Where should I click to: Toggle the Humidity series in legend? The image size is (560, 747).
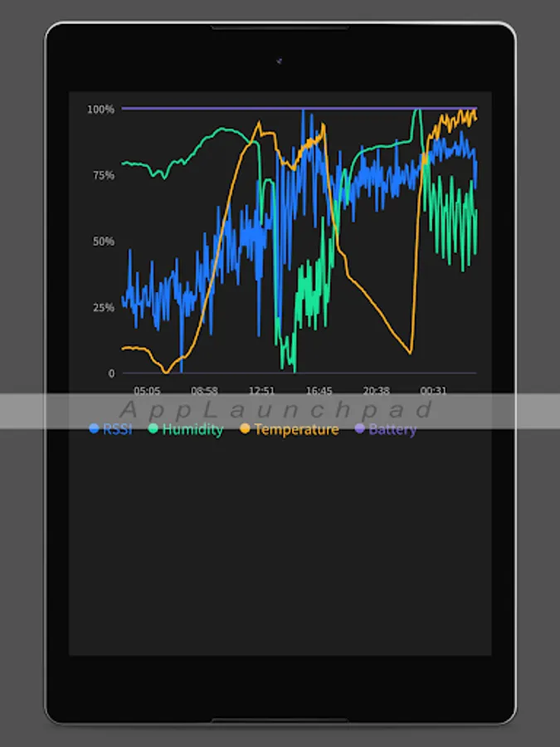click(186, 429)
